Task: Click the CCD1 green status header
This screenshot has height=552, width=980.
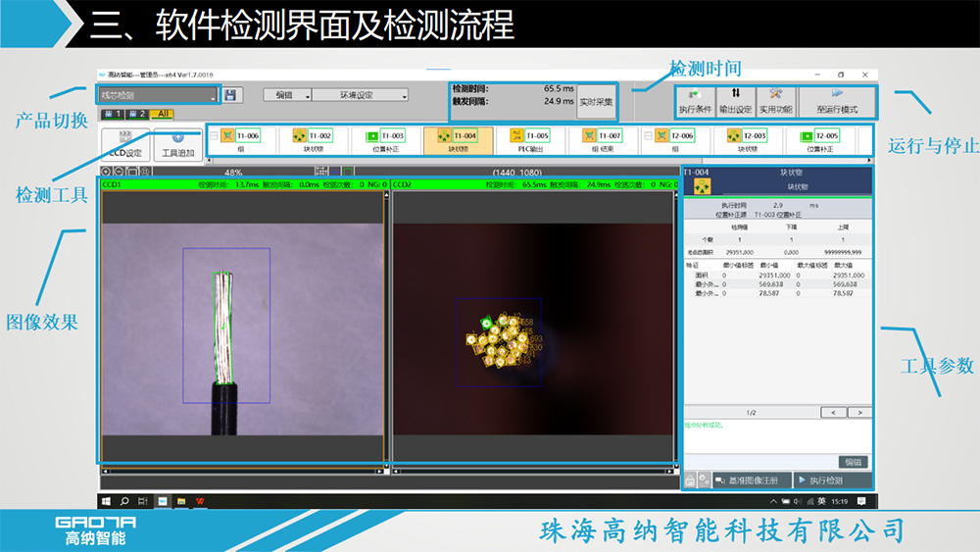Action: point(244,184)
